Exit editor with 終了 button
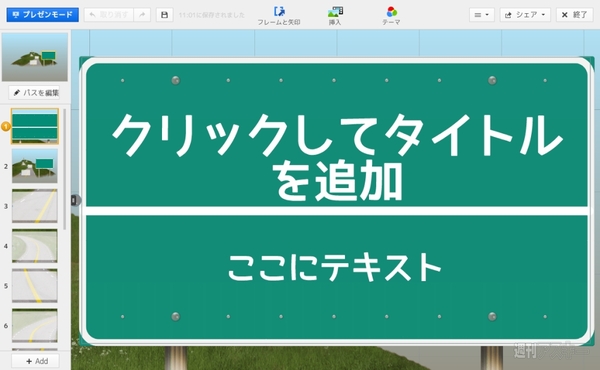 pyautogui.click(x=574, y=15)
